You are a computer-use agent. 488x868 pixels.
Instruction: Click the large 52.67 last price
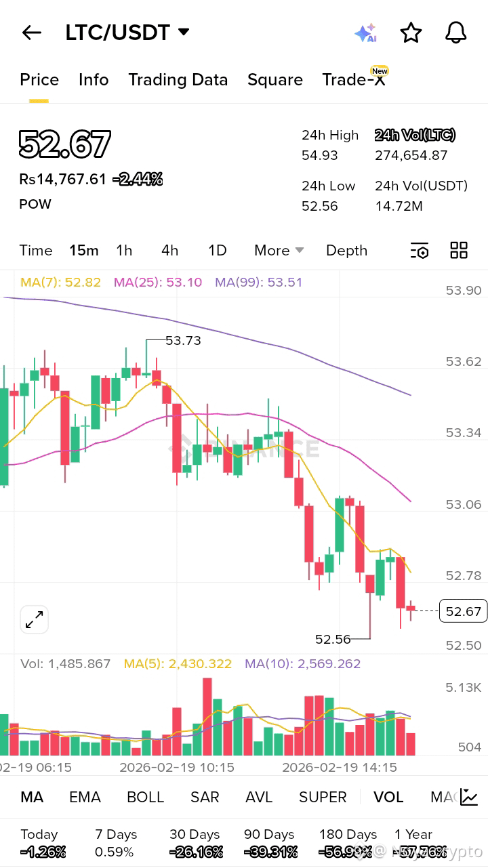[64, 144]
